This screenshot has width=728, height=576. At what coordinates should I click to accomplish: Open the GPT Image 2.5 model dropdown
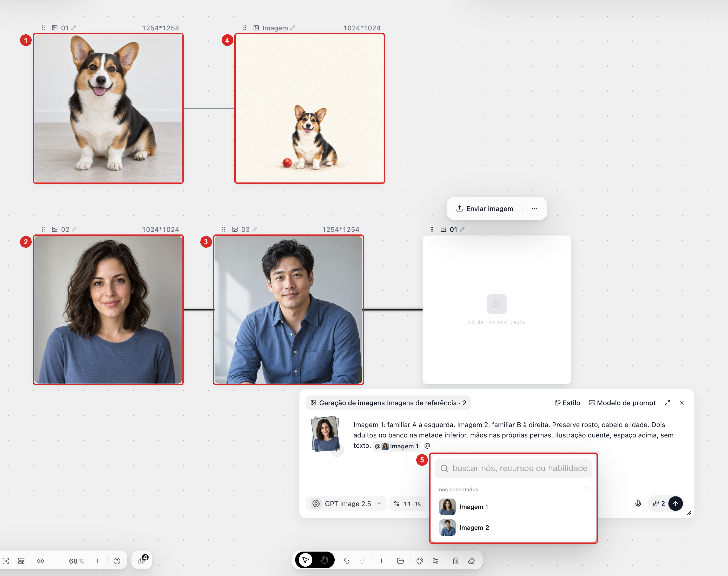(x=347, y=503)
